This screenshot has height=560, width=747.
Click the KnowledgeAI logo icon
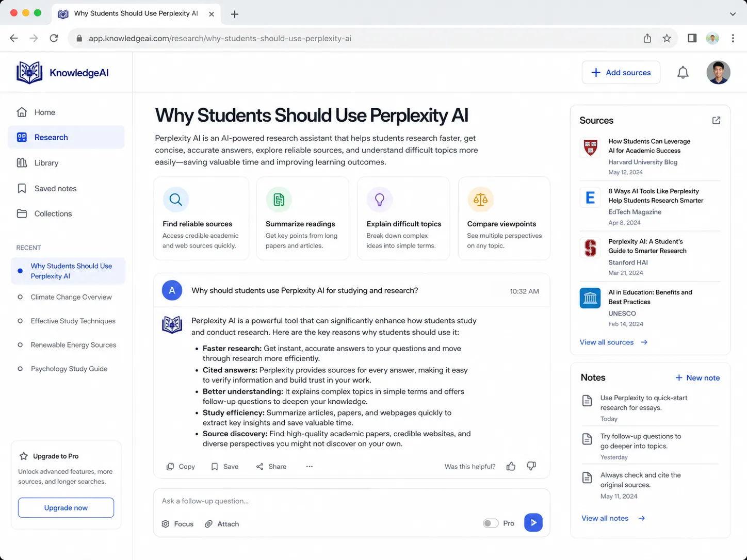click(x=29, y=73)
